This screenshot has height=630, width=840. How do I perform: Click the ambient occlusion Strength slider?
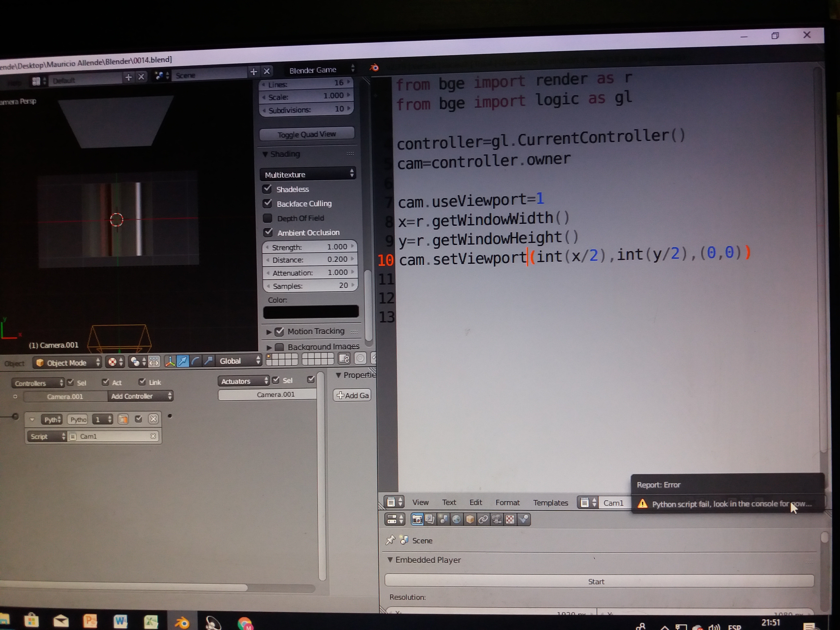[310, 247]
